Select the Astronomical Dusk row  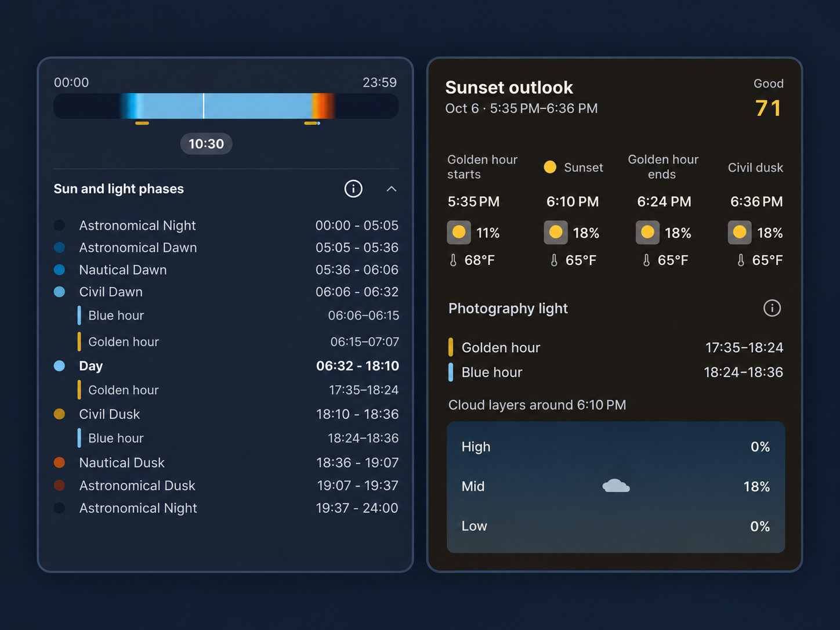coord(226,486)
